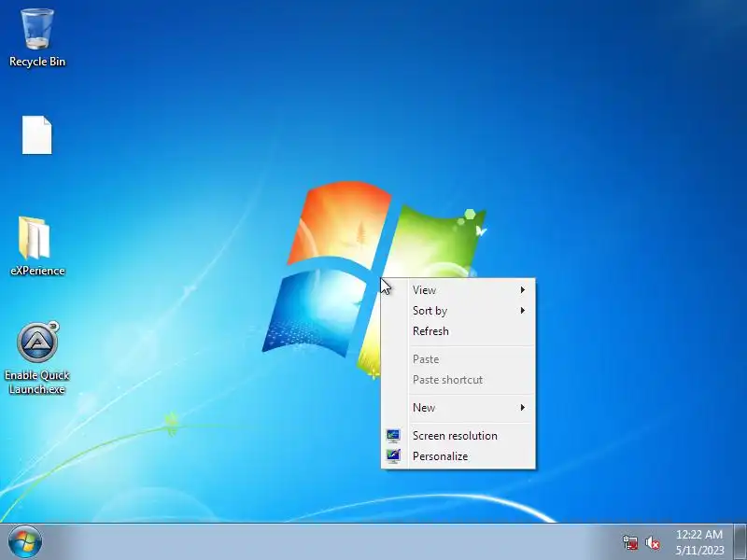Select the blank unnamed file icon
The width and height of the screenshot is (747, 560).
pos(37,134)
